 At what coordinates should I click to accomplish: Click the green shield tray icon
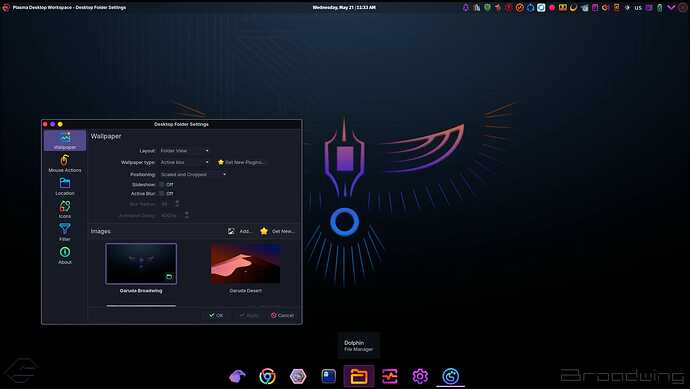point(487,7)
